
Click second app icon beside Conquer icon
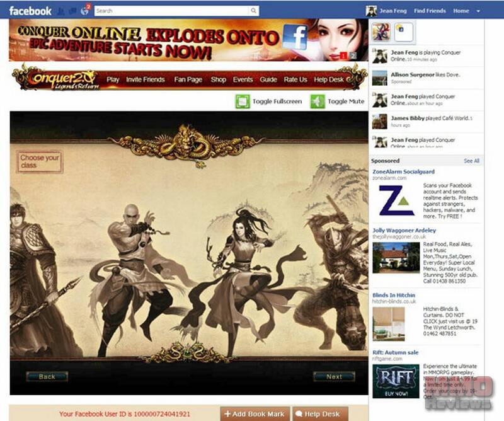click(403, 32)
